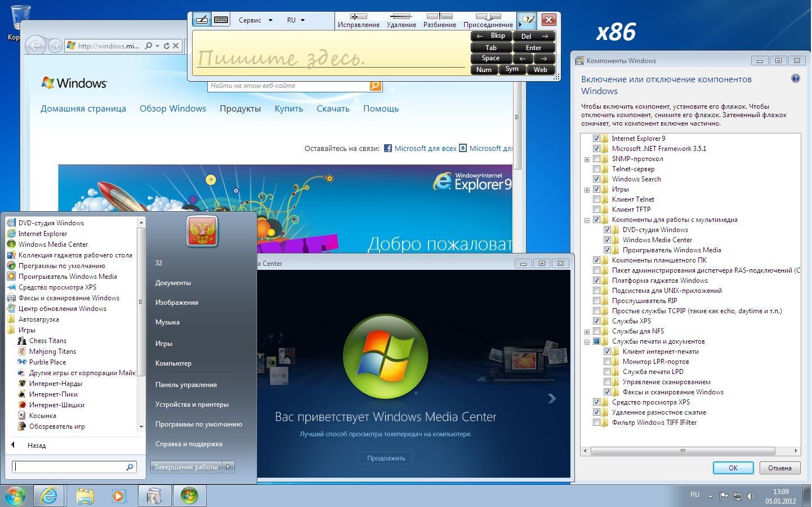Open Internet Explorer from Start menu list
The height and width of the screenshot is (507, 812).
[42, 234]
